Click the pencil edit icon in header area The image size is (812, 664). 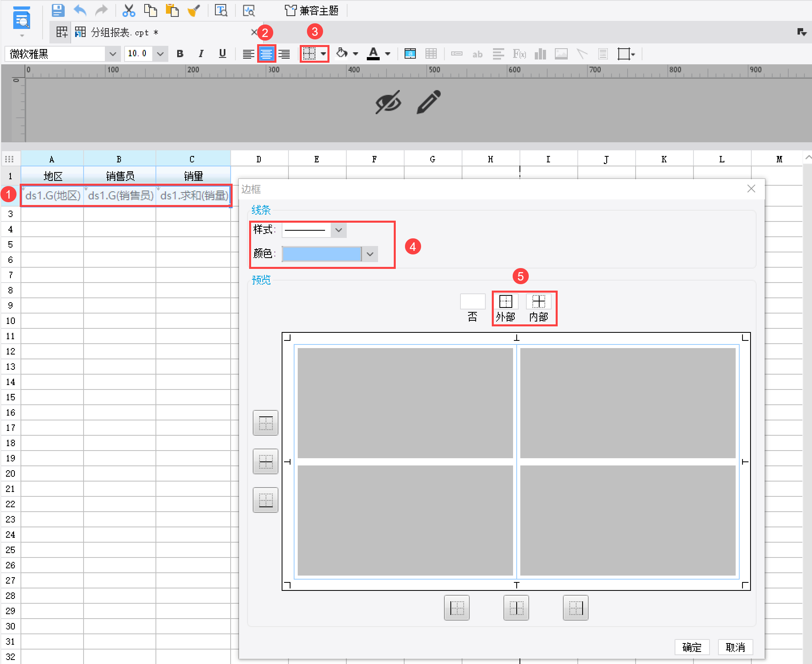tap(428, 102)
